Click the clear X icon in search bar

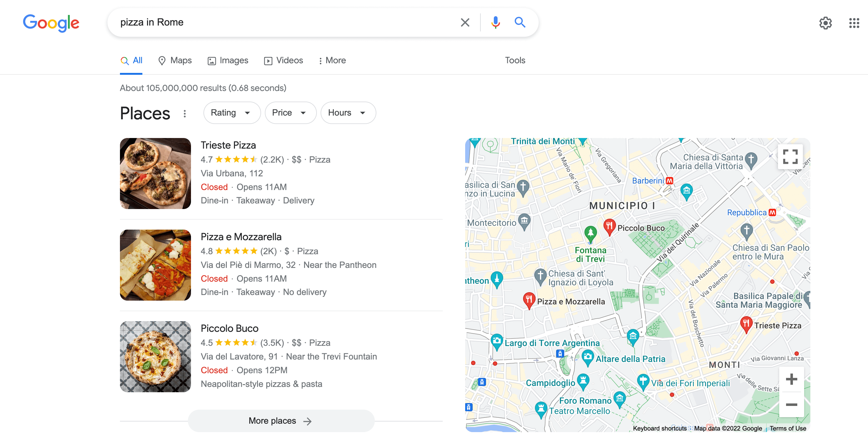tap(466, 23)
